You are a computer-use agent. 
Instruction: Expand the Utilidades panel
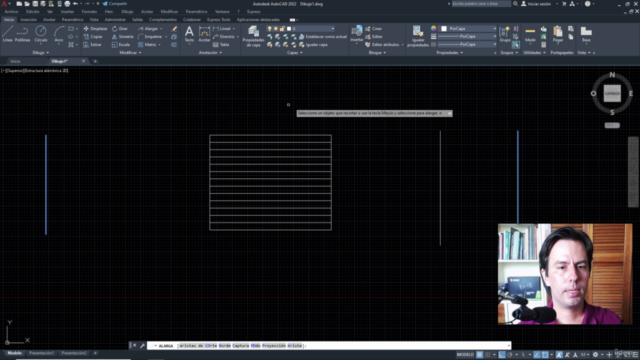coord(534,53)
